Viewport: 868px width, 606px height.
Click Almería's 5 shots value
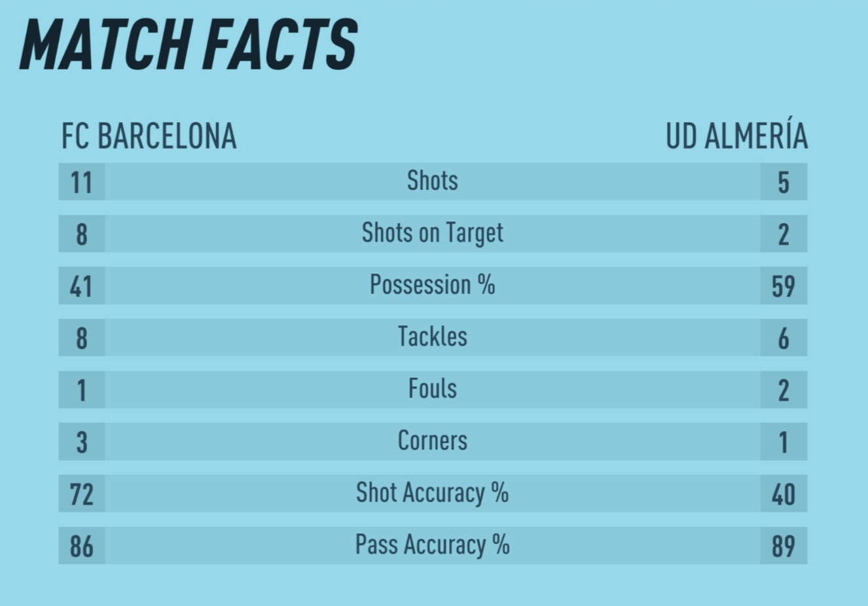(x=784, y=183)
